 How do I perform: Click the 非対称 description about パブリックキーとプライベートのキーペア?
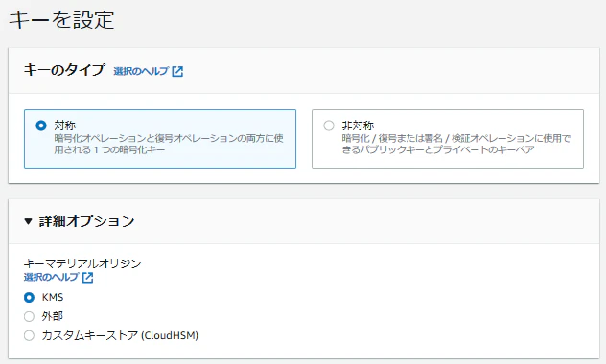tap(456, 144)
